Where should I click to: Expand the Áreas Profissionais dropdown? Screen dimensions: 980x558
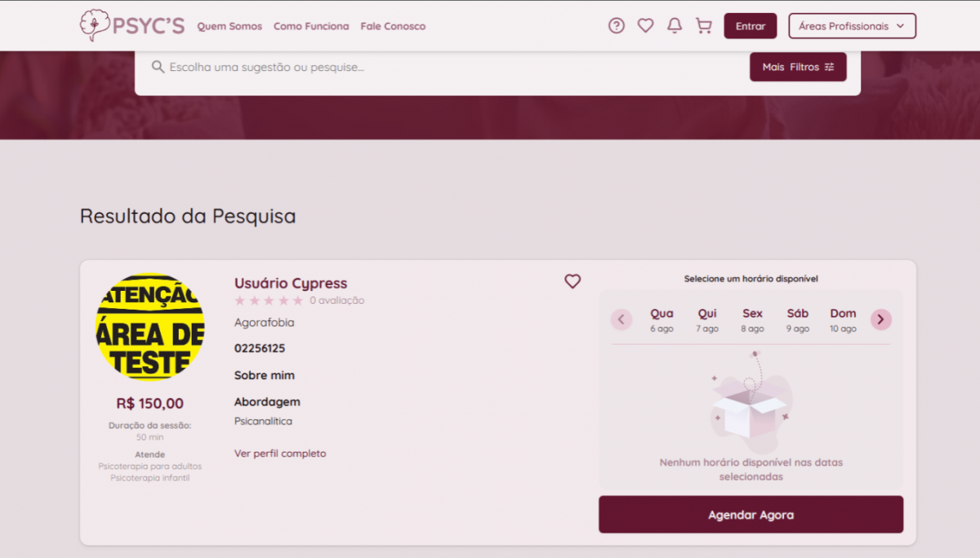[852, 26]
